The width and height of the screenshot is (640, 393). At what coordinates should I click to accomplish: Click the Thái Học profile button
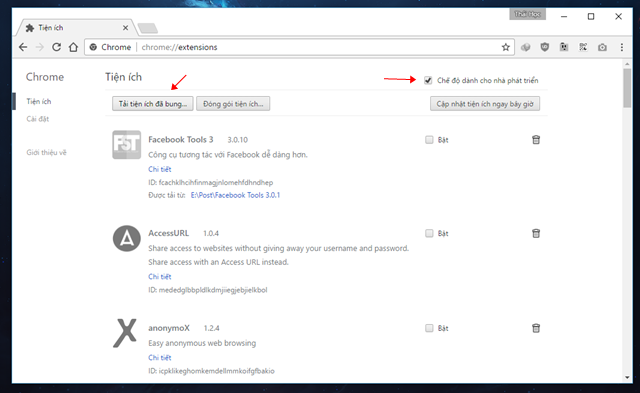tap(527, 14)
